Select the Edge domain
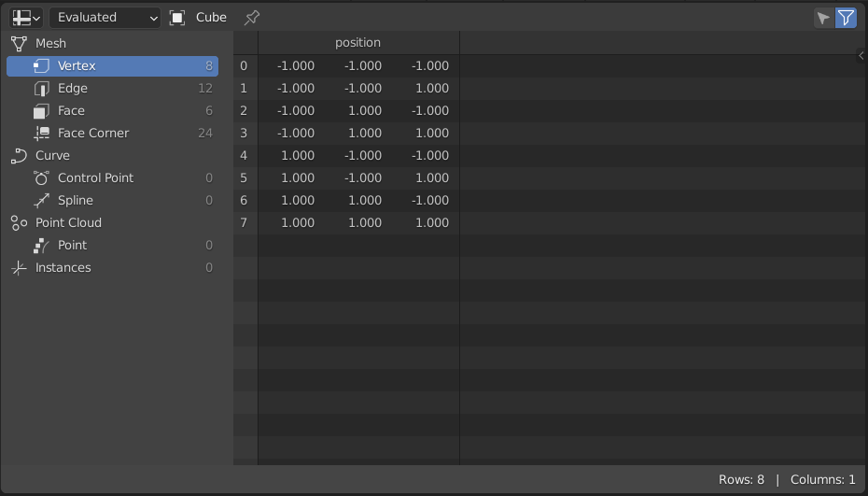This screenshot has width=868, height=496. pyautogui.click(x=112, y=89)
